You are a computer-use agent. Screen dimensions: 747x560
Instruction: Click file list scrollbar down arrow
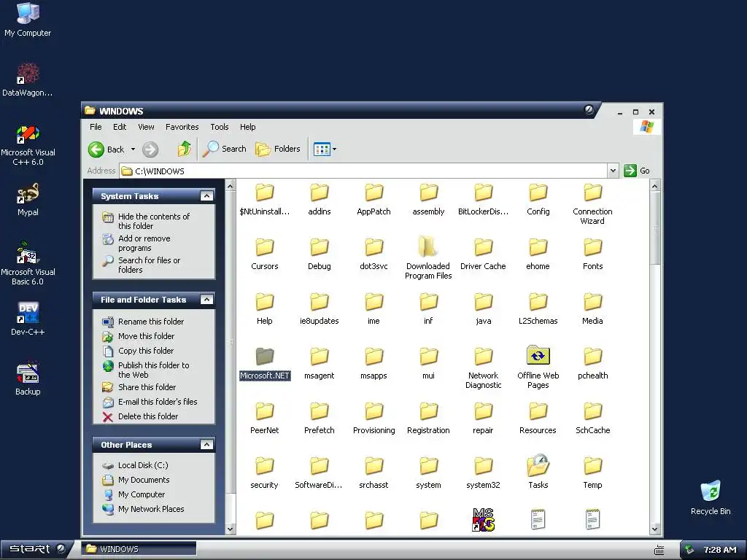tap(654, 529)
